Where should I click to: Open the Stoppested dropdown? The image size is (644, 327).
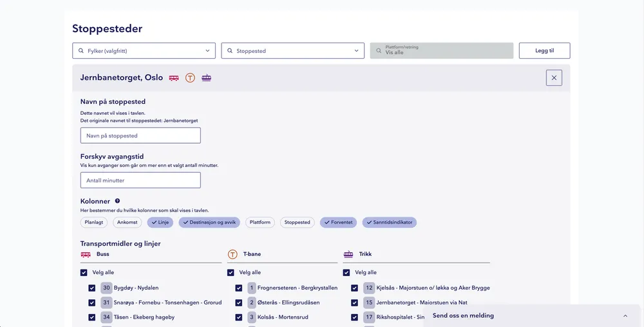(x=293, y=51)
